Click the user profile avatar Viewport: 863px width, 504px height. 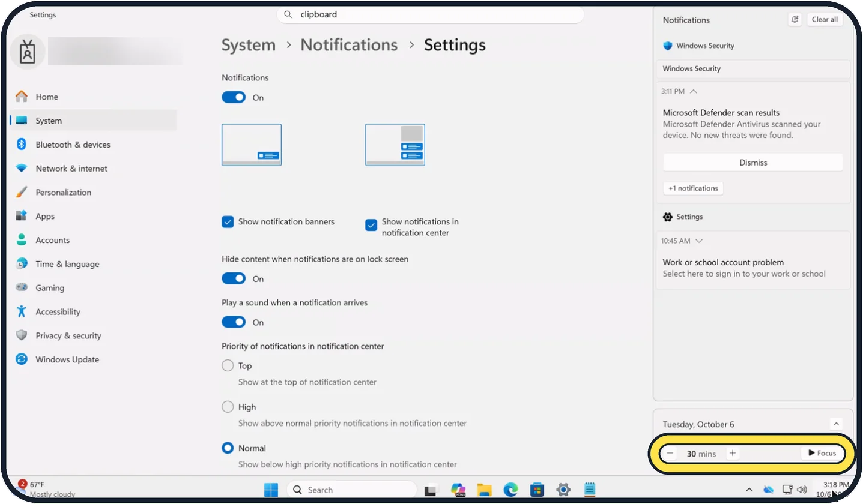(x=27, y=50)
